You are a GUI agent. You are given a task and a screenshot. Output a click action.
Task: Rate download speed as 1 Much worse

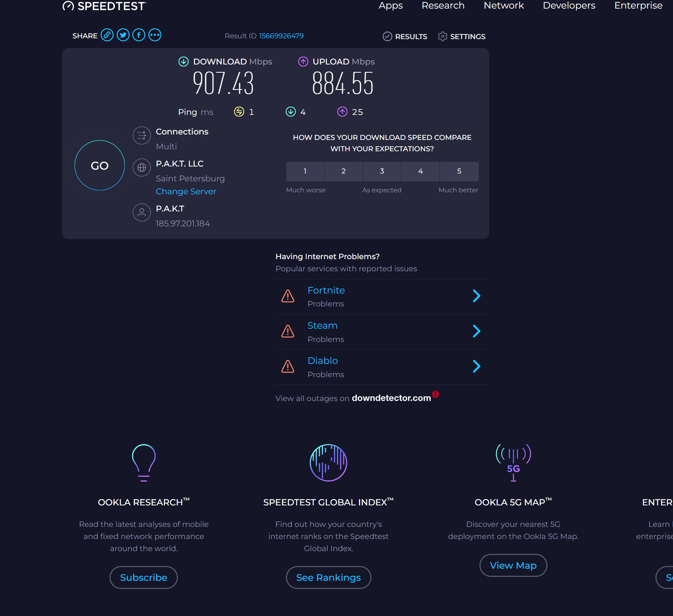[x=305, y=171]
